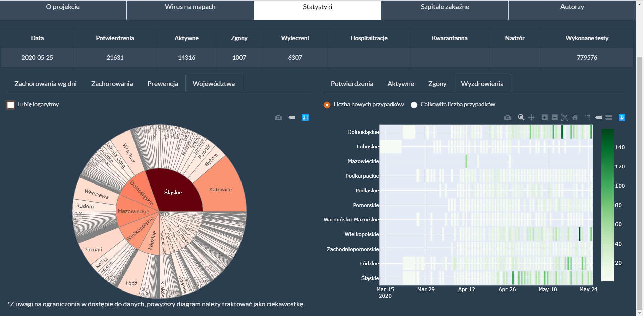This screenshot has width=644, height=316.
Task: Show the 'Prewencja' chart tab
Action: [163, 83]
